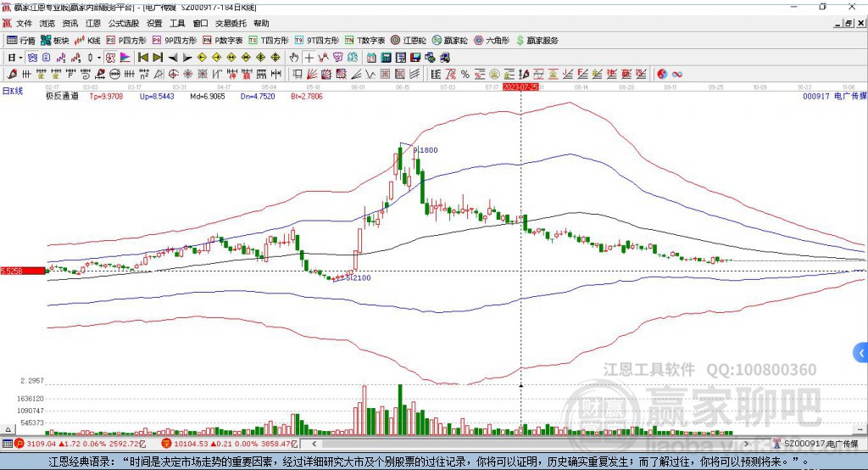Open the 9T四方形 tool
Image resolution: width=868 pixels, height=470 pixels.
pyautogui.click(x=317, y=41)
